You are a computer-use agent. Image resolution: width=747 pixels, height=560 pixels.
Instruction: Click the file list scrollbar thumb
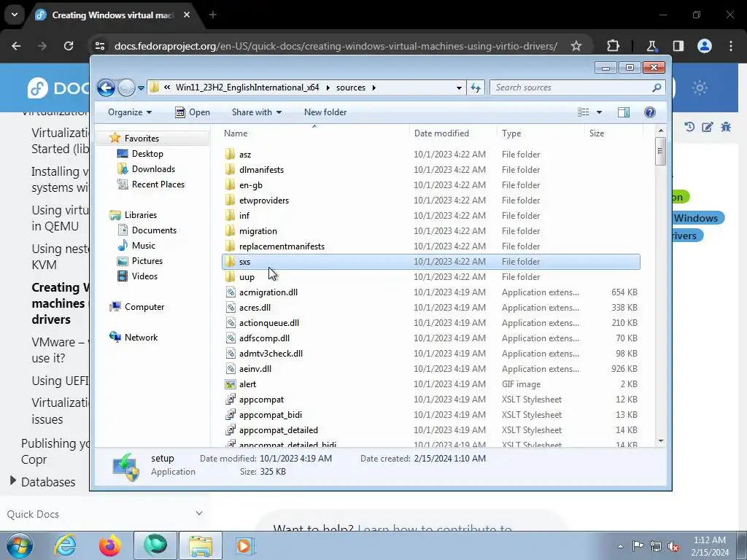click(660, 151)
